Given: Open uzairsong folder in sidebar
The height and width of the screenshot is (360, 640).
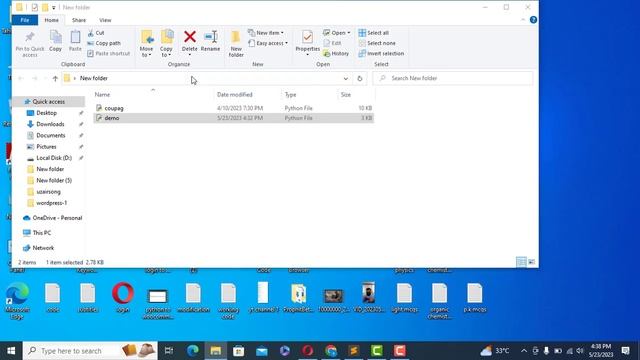Looking at the screenshot, I should coord(48,191).
